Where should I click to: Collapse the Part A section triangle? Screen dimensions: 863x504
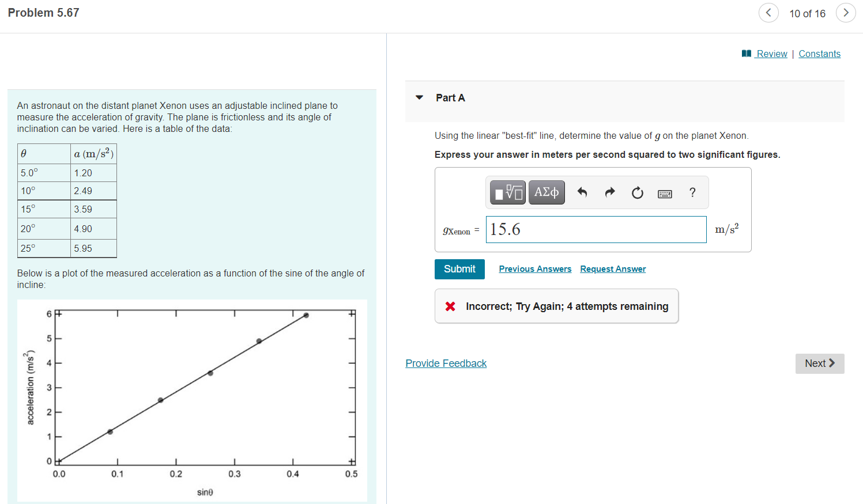pos(420,97)
